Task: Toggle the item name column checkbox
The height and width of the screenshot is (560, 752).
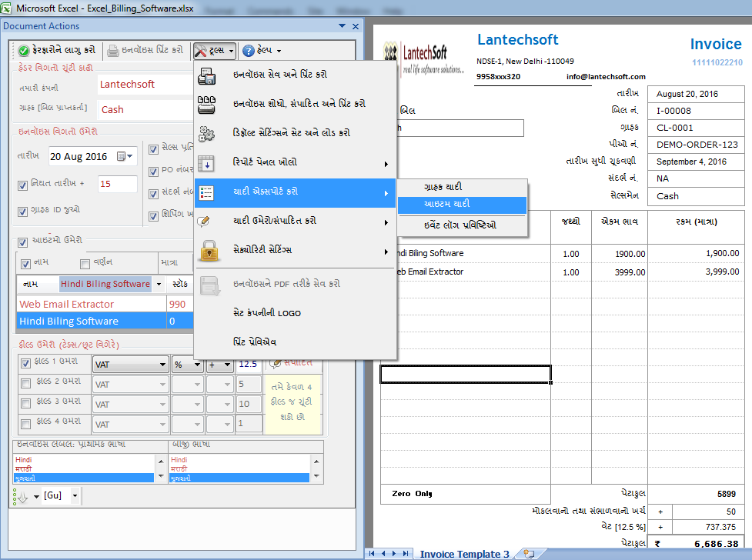Action: click(26, 264)
